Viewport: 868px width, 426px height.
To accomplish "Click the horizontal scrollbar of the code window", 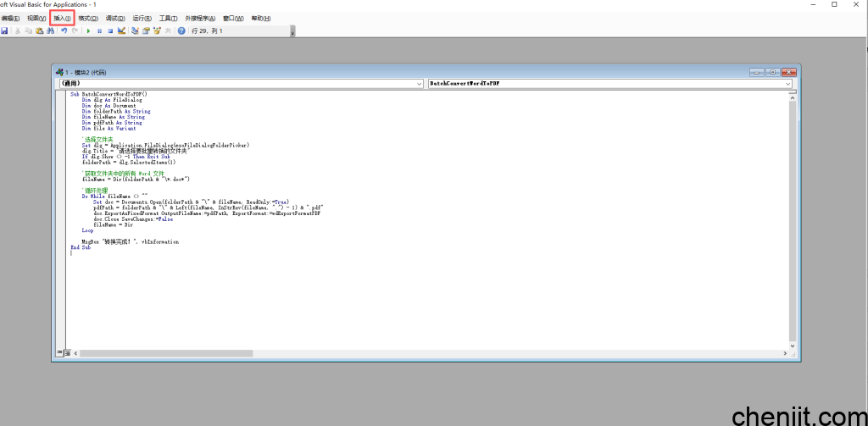I will click(424, 352).
